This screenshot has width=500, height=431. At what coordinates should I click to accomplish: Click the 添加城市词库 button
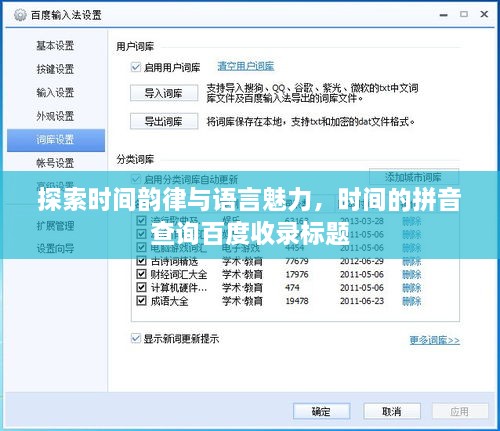pos(414,177)
